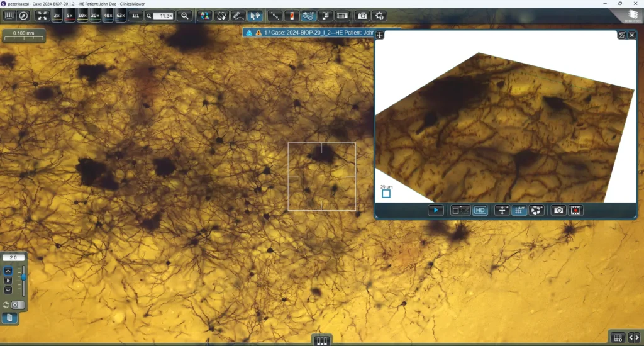This screenshot has width=644, height=346.
Task: Set magnification to 20x
Action: pyautogui.click(x=96, y=16)
